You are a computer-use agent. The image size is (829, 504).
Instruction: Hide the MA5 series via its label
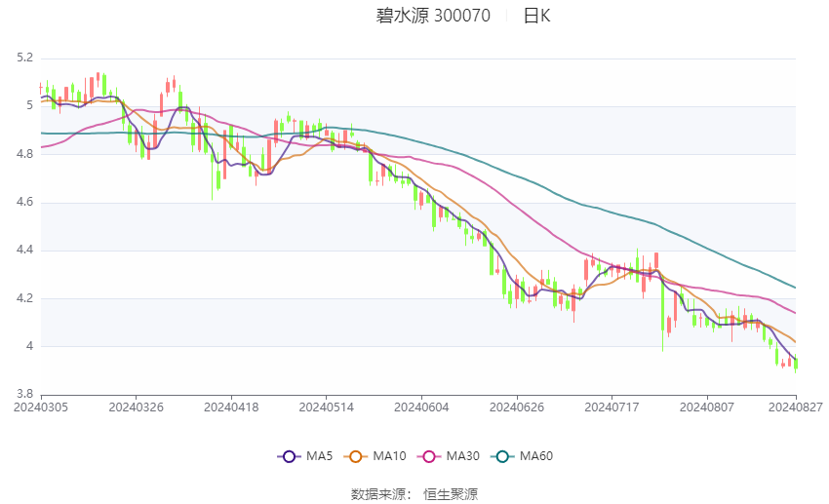(319, 455)
